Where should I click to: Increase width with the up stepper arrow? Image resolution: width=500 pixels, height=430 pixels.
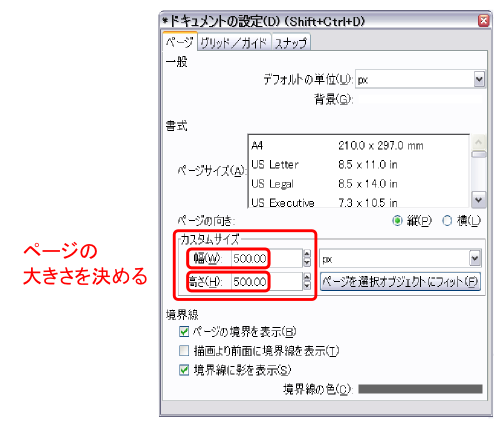(307, 254)
